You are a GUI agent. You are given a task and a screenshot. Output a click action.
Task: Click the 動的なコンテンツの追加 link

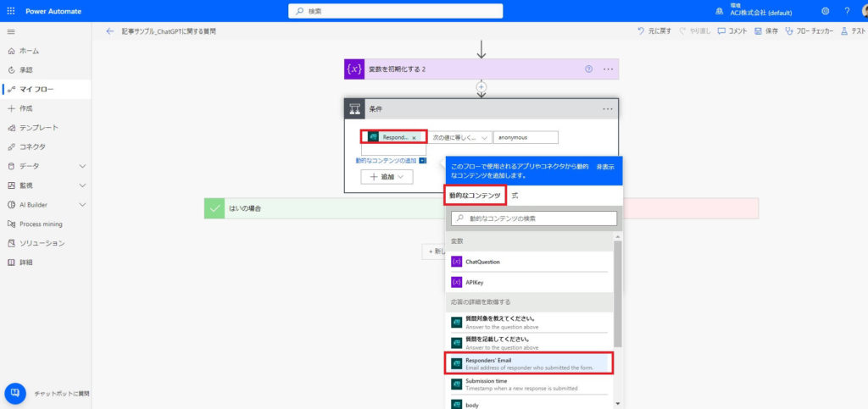click(x=387, y=160)
